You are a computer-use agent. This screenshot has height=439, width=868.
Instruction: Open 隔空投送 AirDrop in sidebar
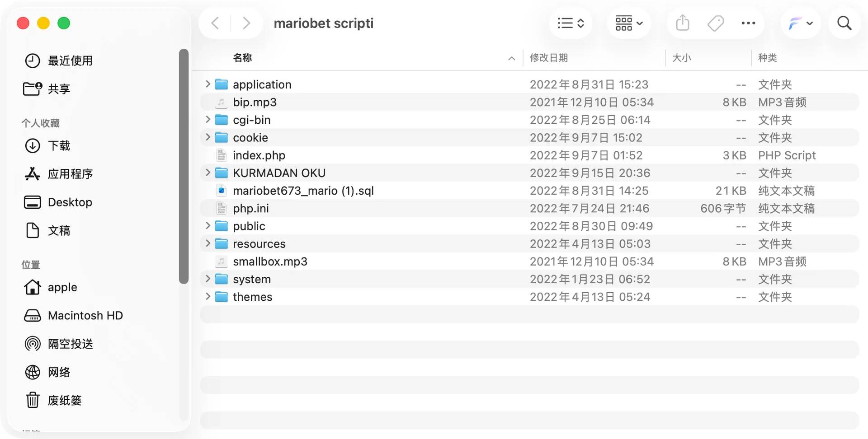coord(59,344)
